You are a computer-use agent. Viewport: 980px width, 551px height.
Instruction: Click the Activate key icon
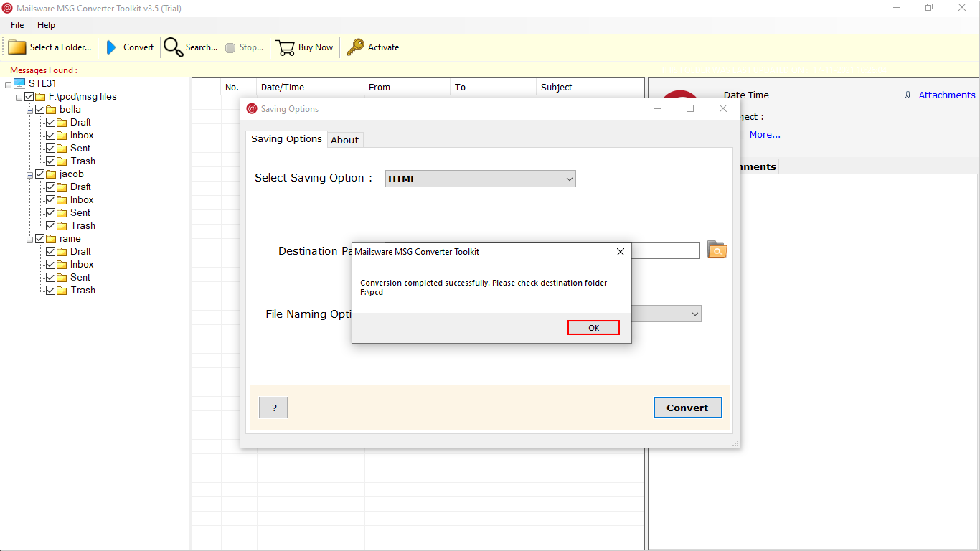coord(355,47)
